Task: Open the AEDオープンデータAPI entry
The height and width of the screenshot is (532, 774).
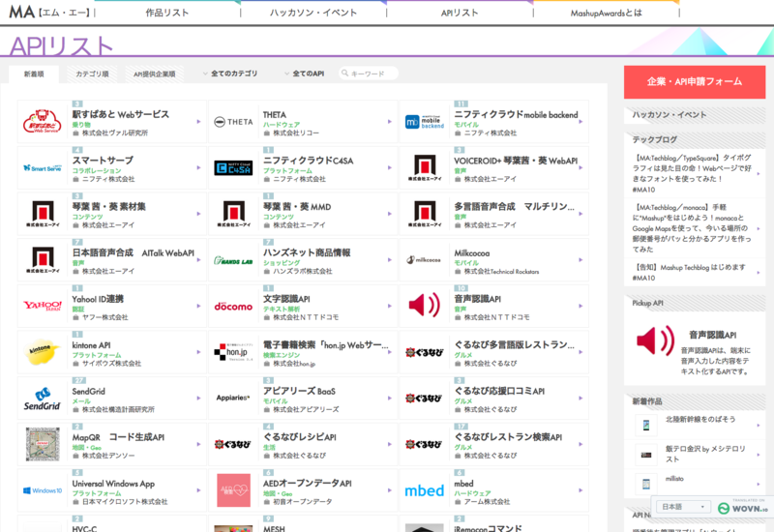Action: coord(307,483)
